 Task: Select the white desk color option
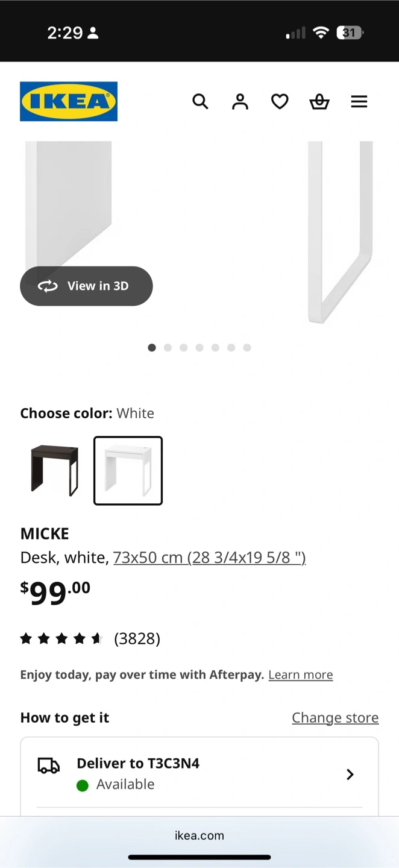[x=128, y=470]
